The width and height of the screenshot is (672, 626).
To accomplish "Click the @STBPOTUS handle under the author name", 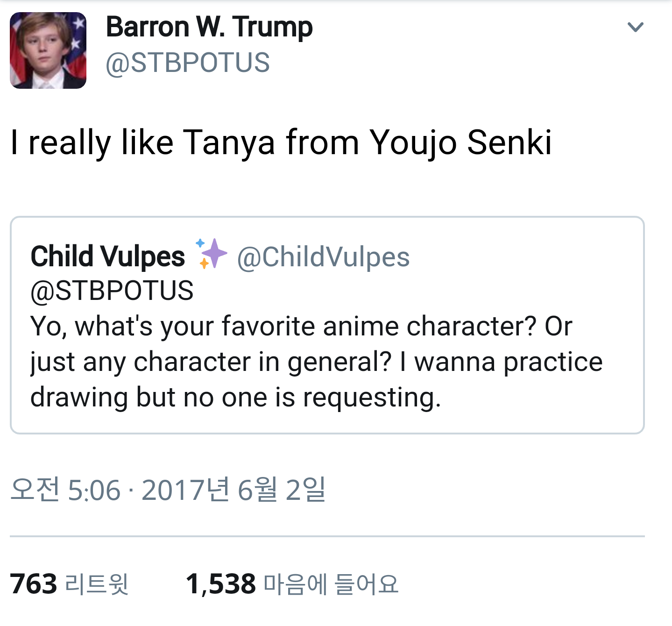I will 188,63.
